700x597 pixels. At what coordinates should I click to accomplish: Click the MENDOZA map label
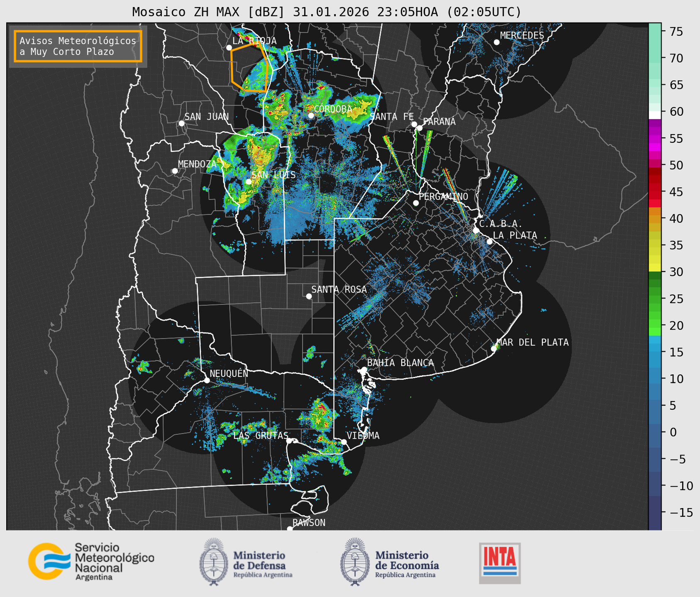point(197,164)
